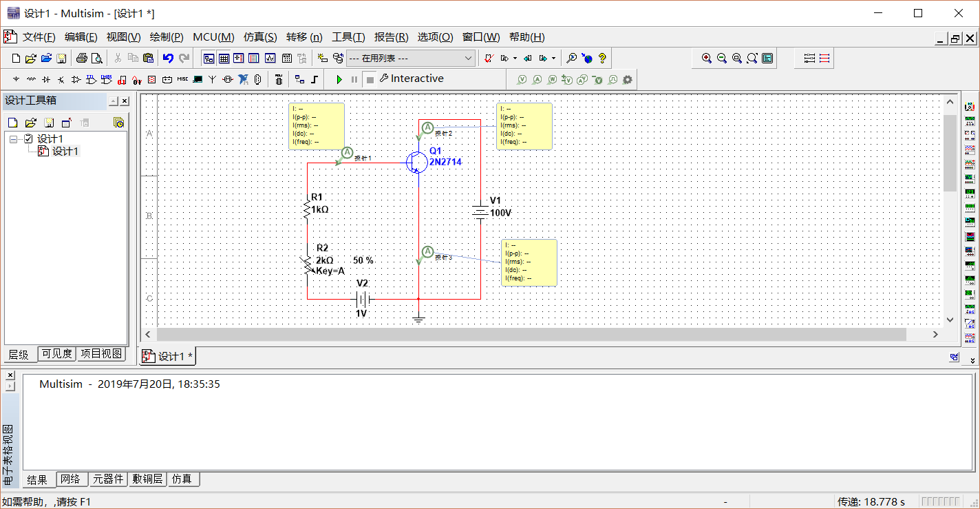The height and width of the screenshot is (509, 980).
Task: Select the 设计1 * document tab
Action: (x=169, y=356)
